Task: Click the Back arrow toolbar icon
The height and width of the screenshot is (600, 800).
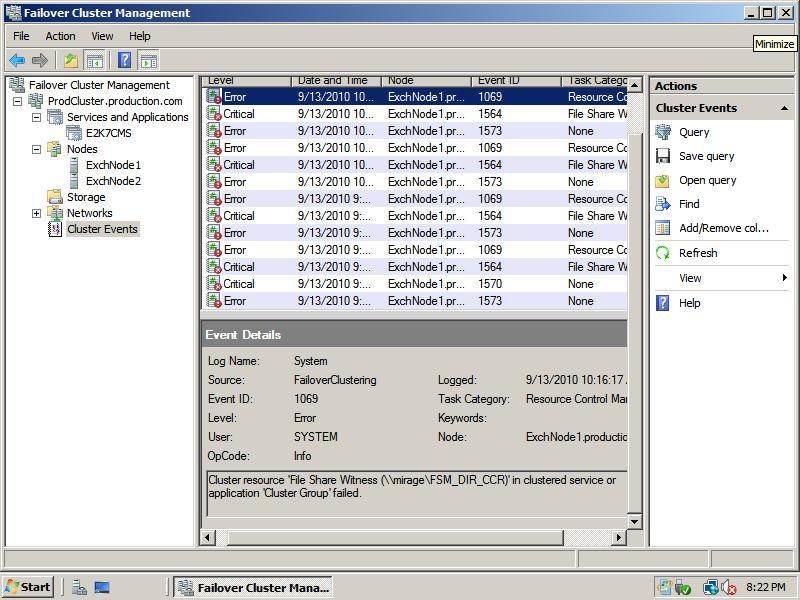Action: [x=17, y=60]
